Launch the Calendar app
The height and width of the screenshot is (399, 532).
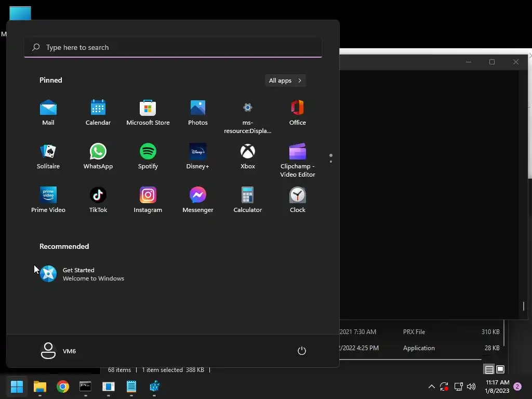tap(98, 113)
